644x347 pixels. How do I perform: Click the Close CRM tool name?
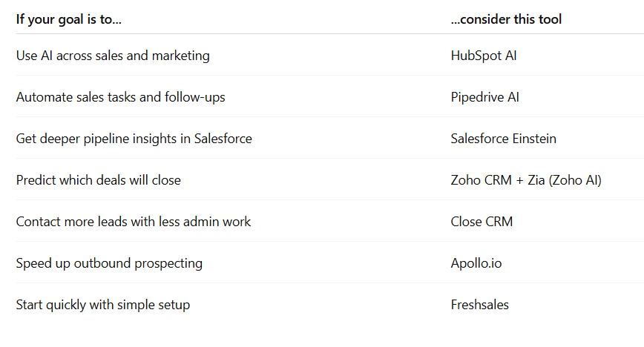tap(482, 222)
